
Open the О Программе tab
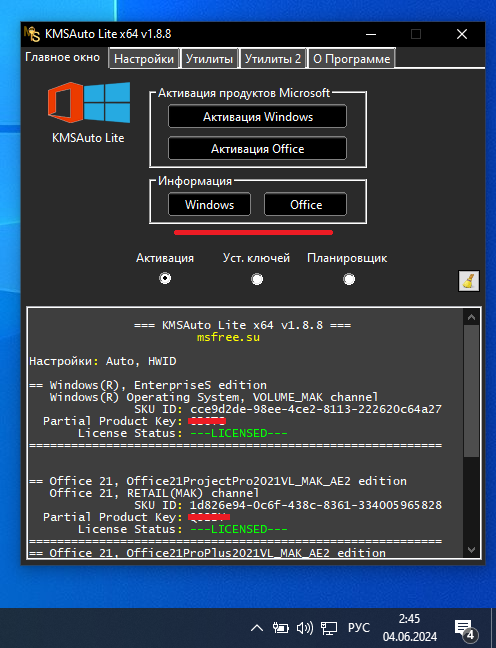point(352,59)
